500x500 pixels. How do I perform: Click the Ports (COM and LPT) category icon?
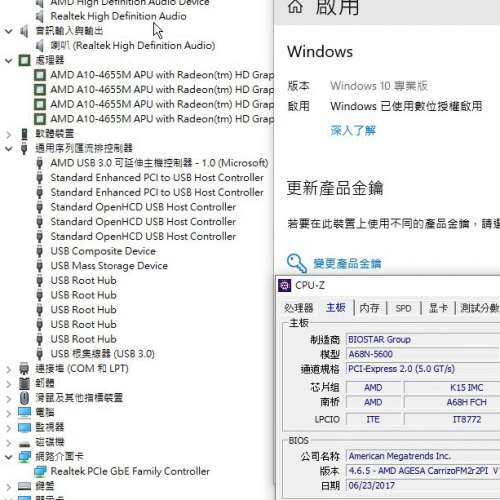[x=24, y=368]
